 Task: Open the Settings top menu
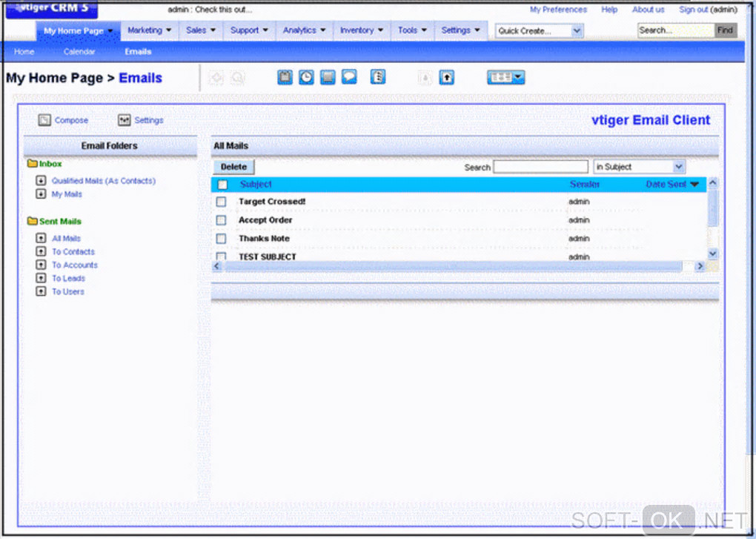point(460,30)
